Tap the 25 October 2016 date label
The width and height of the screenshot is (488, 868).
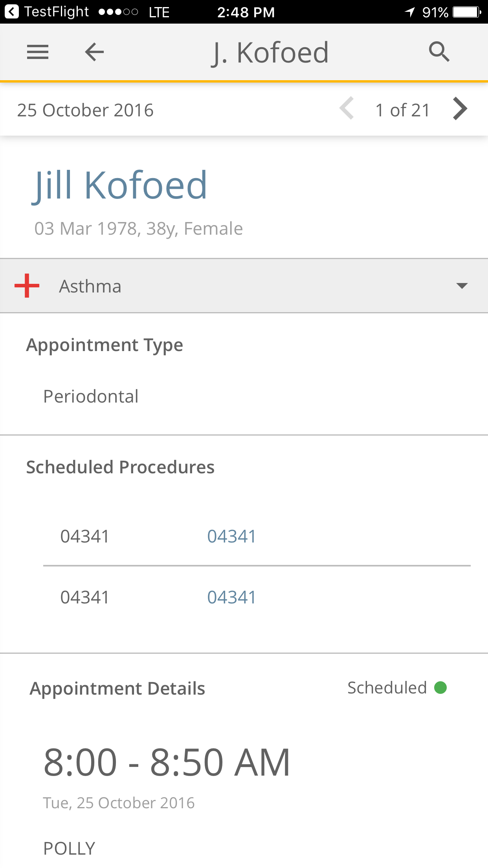coord(85,110)
